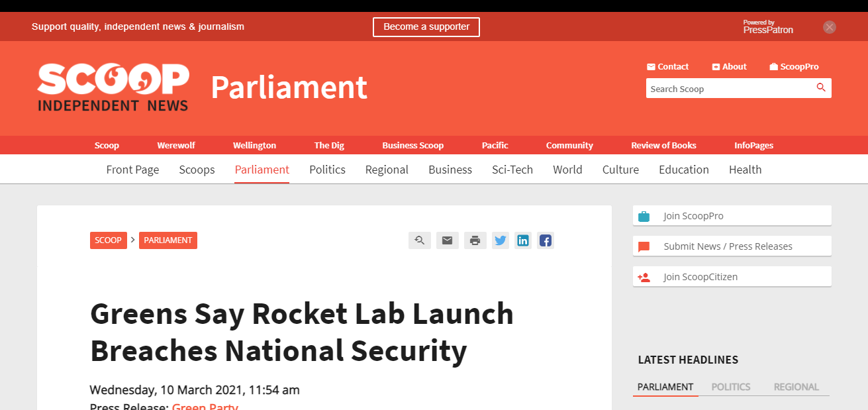This screenshot has width=868, height=410.
Task: Share article on Twitter
Action: tap(501, 240)
